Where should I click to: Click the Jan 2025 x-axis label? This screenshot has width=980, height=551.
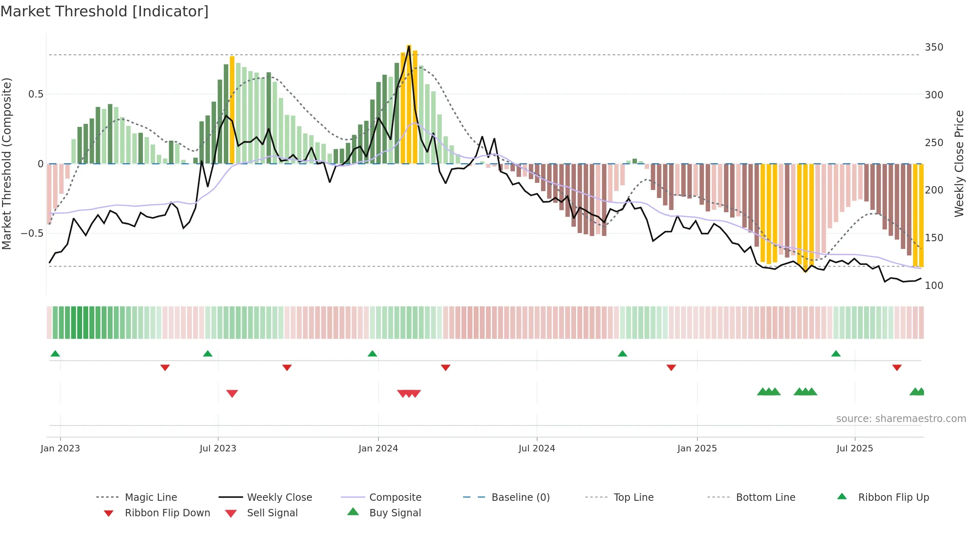(697, 448)
